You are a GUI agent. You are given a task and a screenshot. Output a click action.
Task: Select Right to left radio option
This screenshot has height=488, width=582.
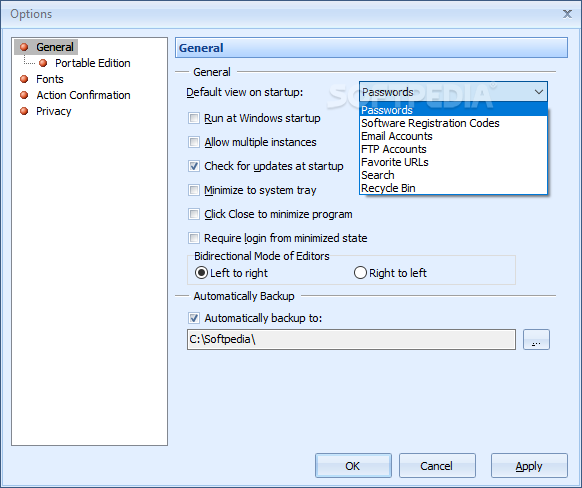click(x=360, y=273)
